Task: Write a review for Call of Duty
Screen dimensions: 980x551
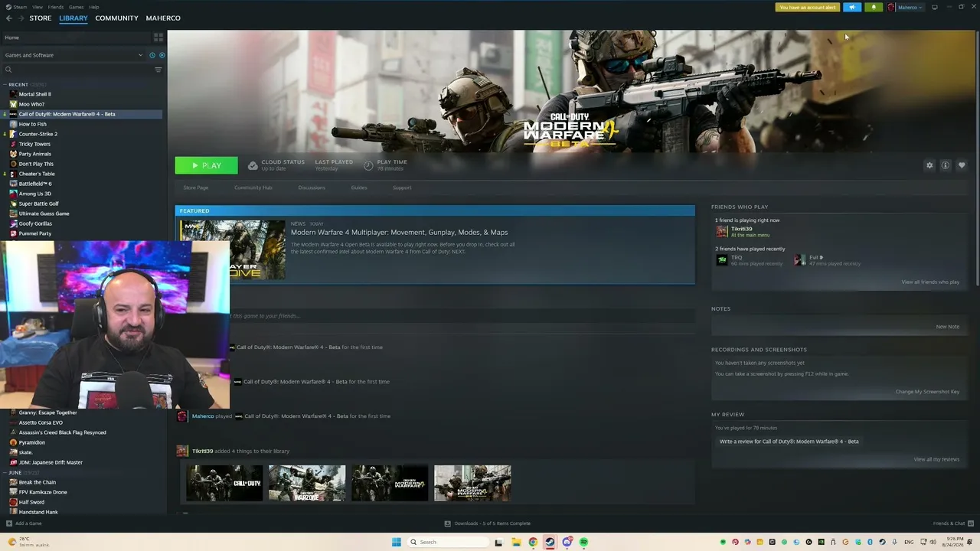Action: coord(789,442)
